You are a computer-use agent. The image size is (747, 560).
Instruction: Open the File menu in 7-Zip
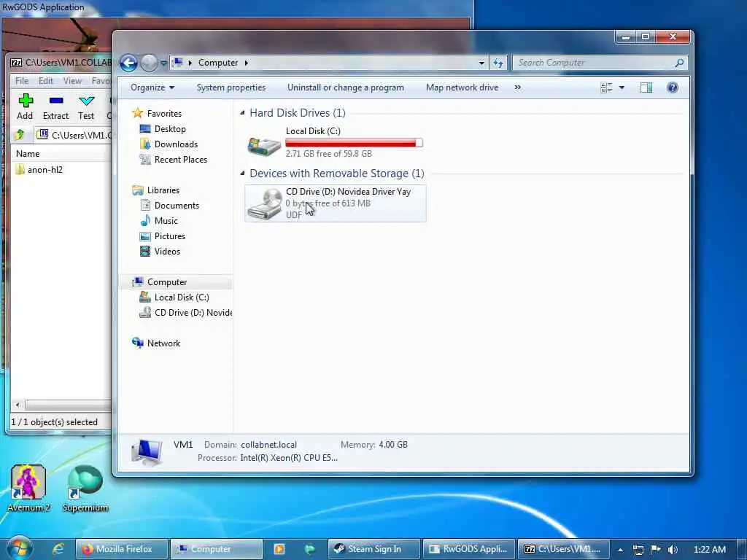pos(22,80)
